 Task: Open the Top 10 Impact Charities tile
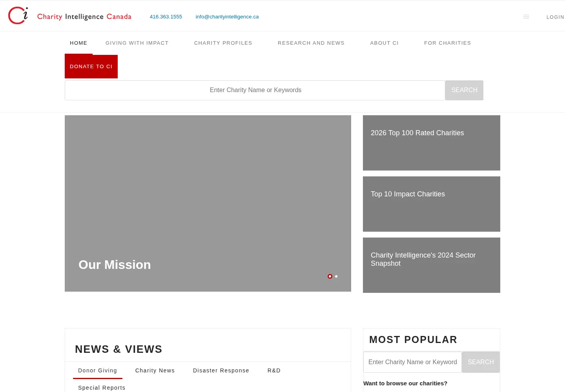(432, 204)
